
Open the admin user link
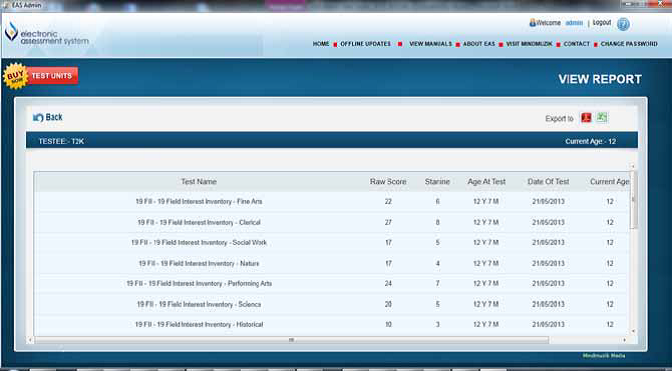click(574, 23)
